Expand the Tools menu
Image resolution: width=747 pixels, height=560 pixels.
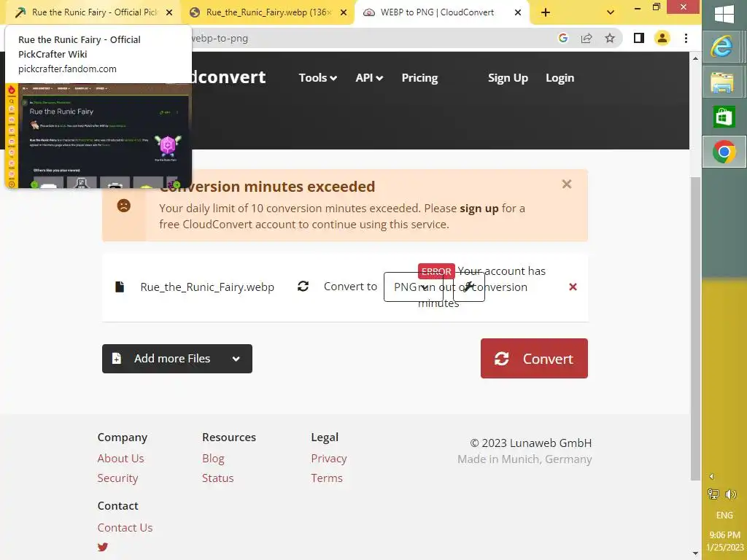click(317, 77)
